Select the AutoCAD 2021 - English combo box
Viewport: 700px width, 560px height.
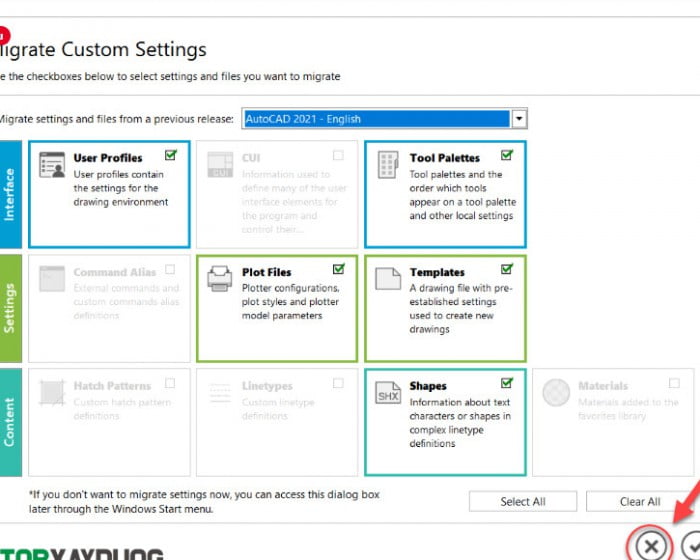click(x=376, y=119)
